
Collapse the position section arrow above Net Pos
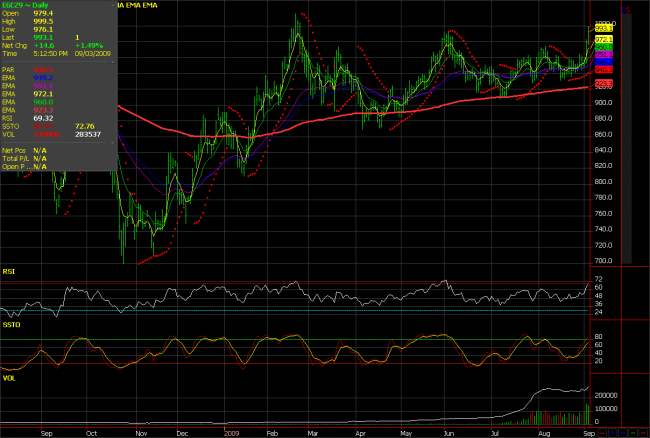112,143
